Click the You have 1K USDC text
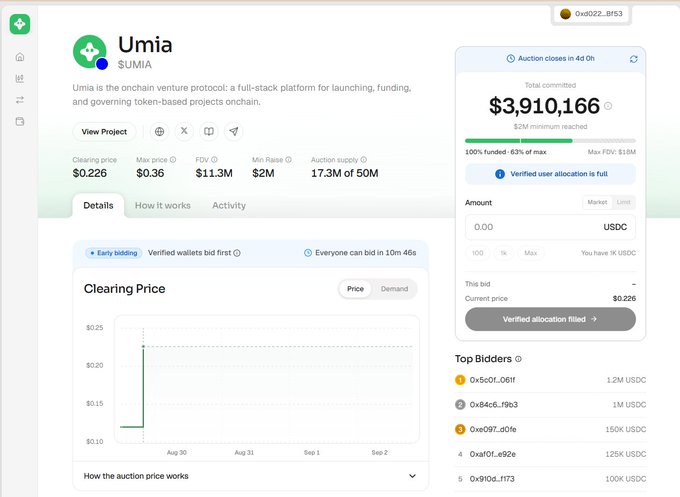 (x=608, y=253)
